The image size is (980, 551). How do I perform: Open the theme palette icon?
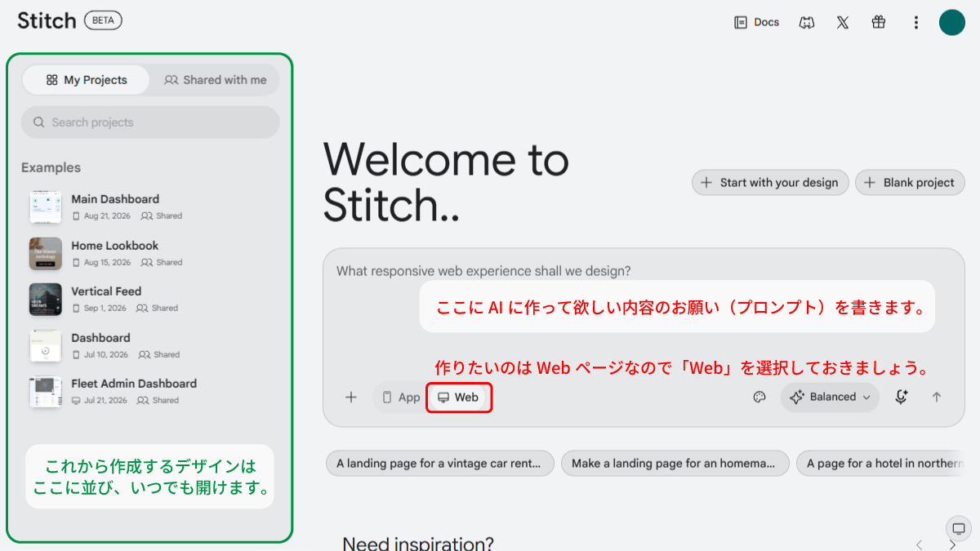click(759, 398)
